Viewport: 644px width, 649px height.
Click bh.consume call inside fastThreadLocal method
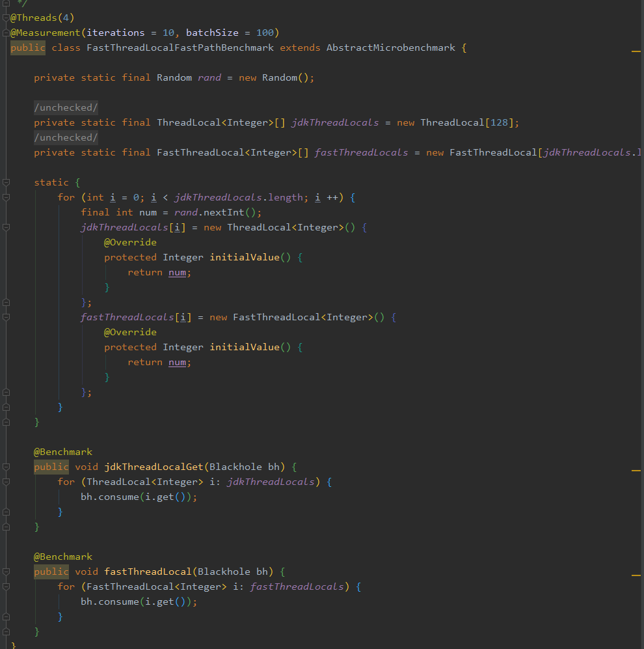(x=110, y=601)
